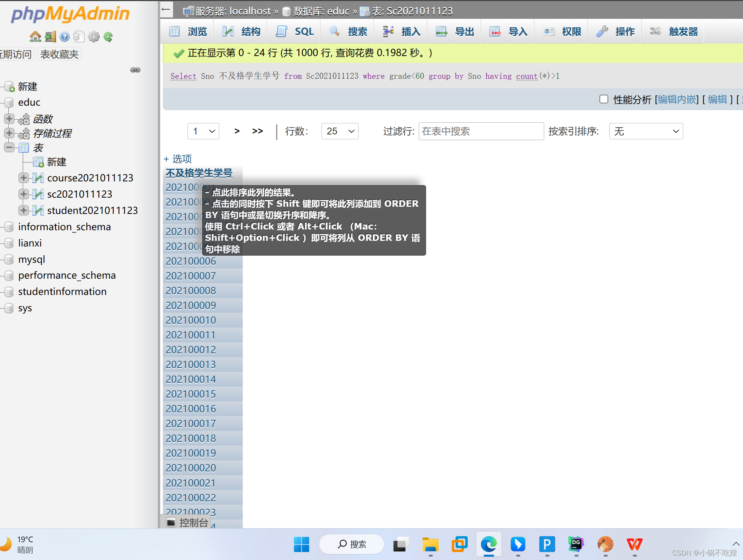Open the phpMyAdmin documentation question mark icon

[x=64, y=36]
